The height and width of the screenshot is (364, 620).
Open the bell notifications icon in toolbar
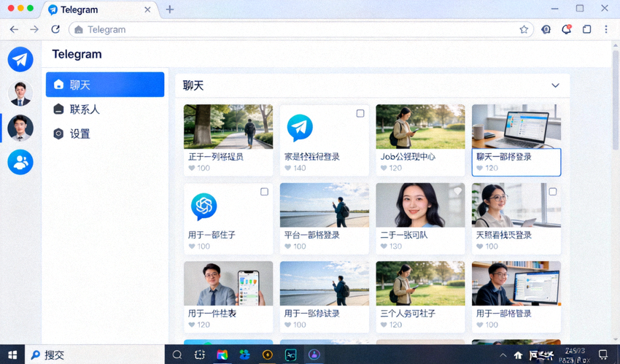pos(566,29)
